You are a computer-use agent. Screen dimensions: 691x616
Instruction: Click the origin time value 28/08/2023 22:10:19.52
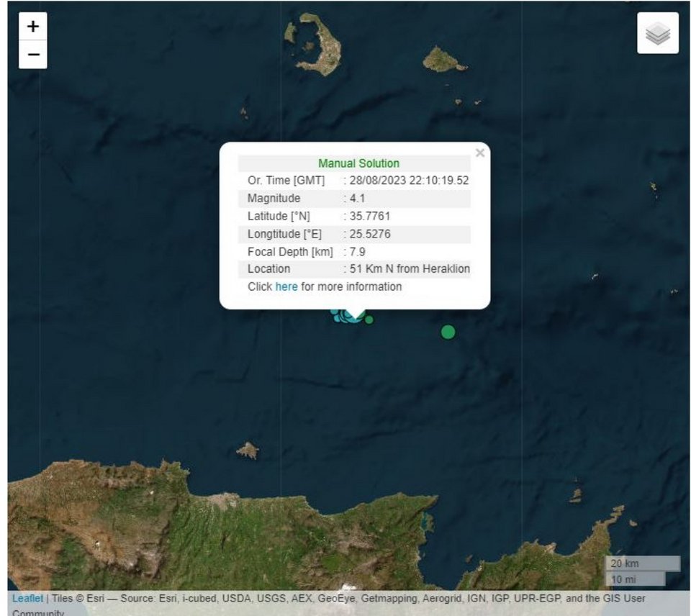(x=409, y=181)
